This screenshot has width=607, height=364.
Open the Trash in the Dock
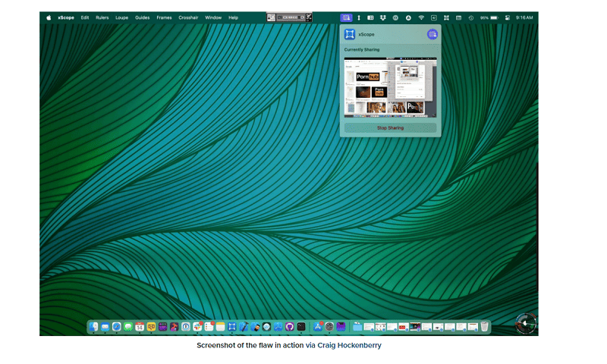[x=485, y=327]
